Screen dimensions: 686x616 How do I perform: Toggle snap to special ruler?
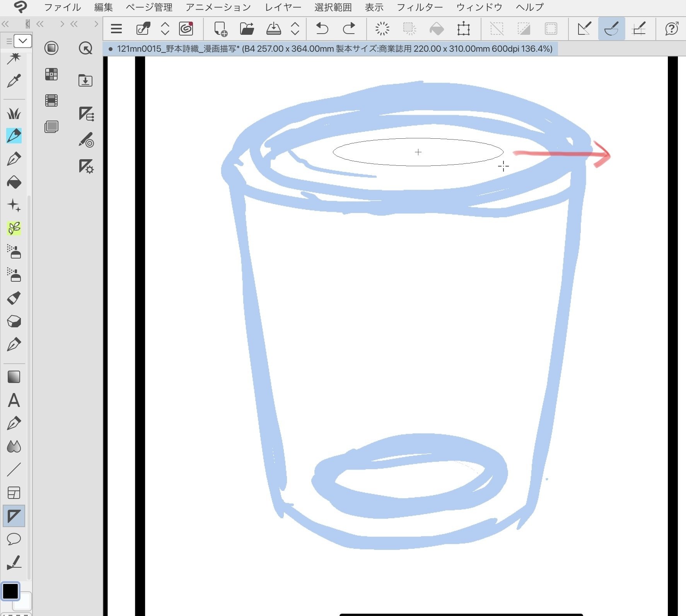pos(611,29)
